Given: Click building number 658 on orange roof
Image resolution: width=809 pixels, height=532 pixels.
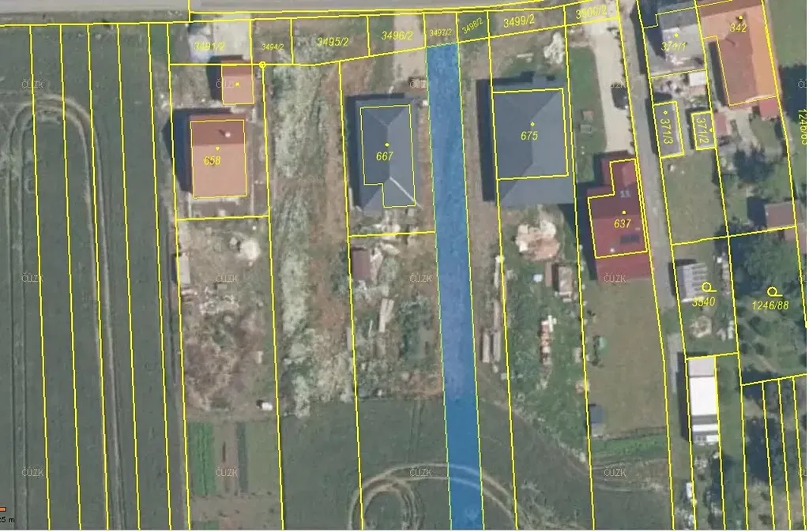Looking at the screenshot, I should click(212, 160).
